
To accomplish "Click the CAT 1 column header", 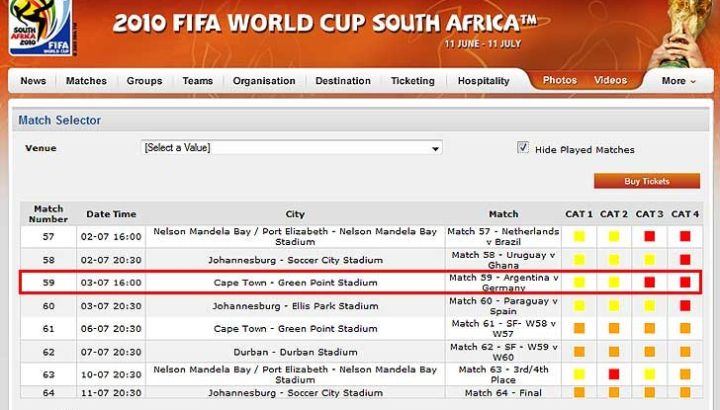I will tap(579, 214).
